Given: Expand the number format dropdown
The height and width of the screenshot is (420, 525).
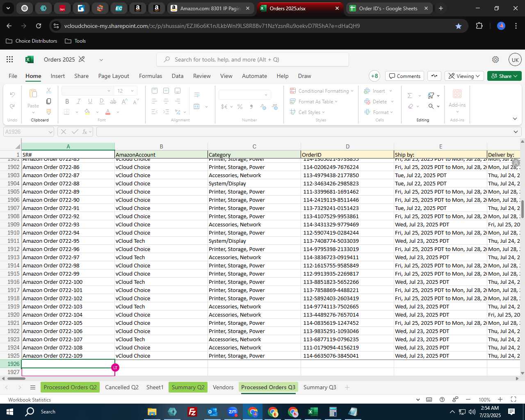Looking at the screenshot, I should coord(266,95).
